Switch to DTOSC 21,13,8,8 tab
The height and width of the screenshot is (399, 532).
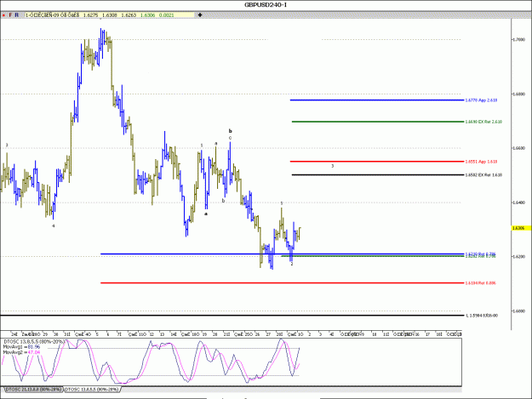click(33, 390)
